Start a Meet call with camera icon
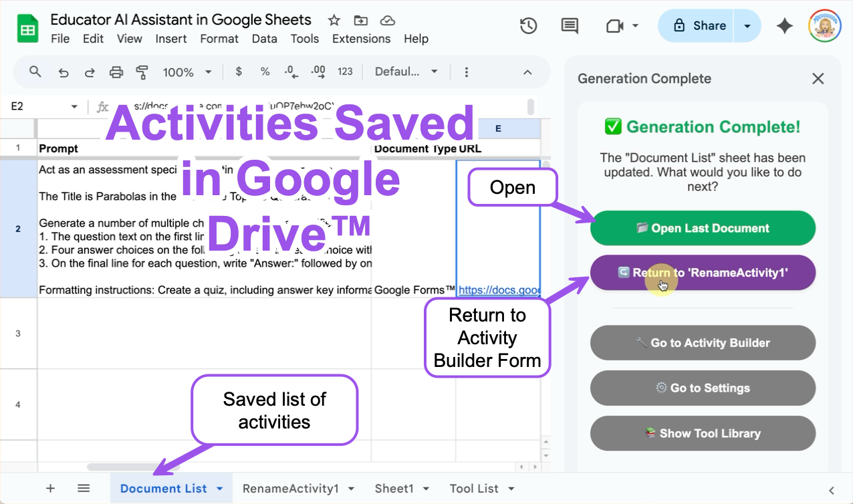This screenshot has height=504, width=853. (614, 26)
